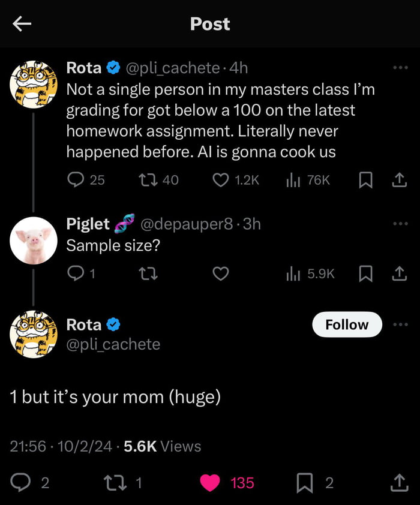
Task: Bookmark the main post with 2 bookmarks
Action: (305, 483)
